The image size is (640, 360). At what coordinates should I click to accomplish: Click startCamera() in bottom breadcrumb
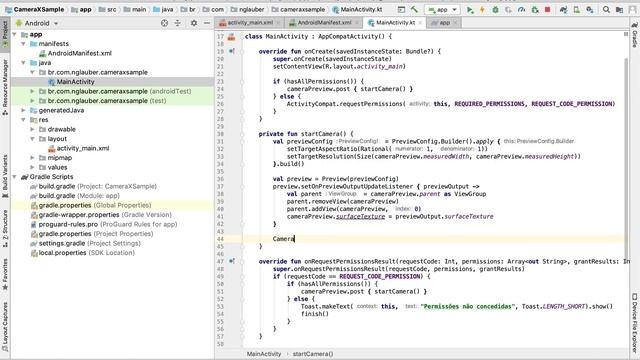[313, 354]
